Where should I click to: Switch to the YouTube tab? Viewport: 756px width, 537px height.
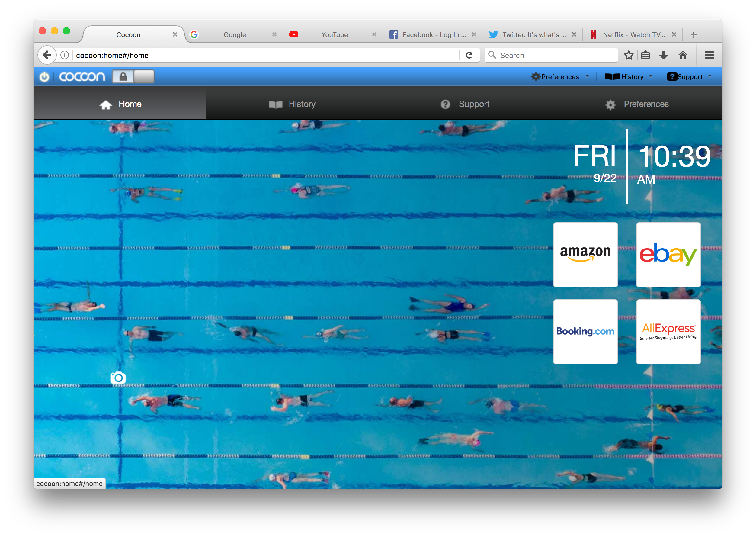tap(334, 35)
